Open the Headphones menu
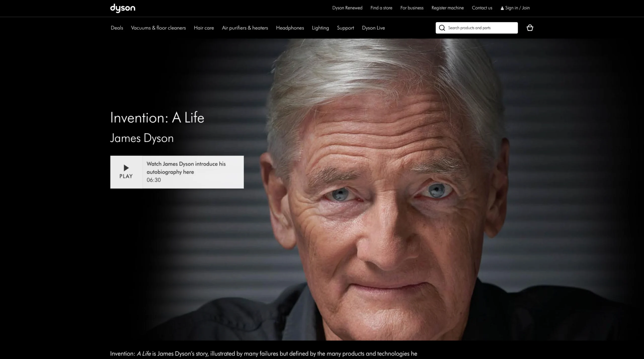The height and width of the screenshot is (359, 644). [290, 28]
